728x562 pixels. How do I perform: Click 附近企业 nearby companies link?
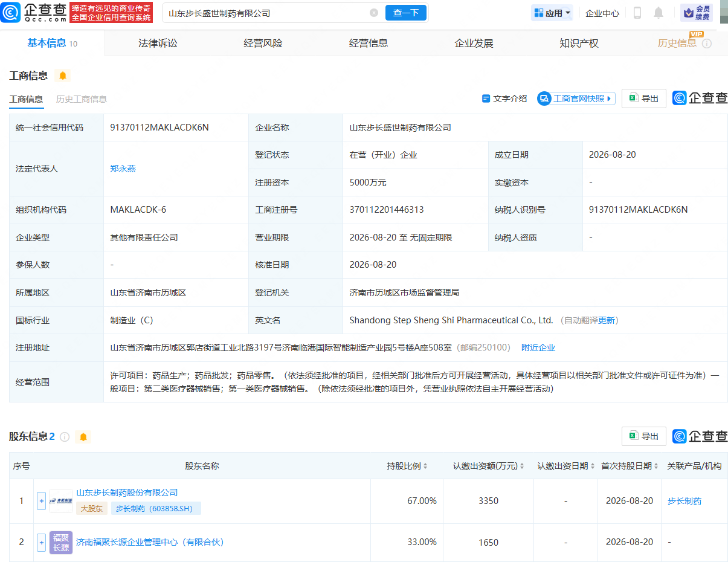coord(538,347)
